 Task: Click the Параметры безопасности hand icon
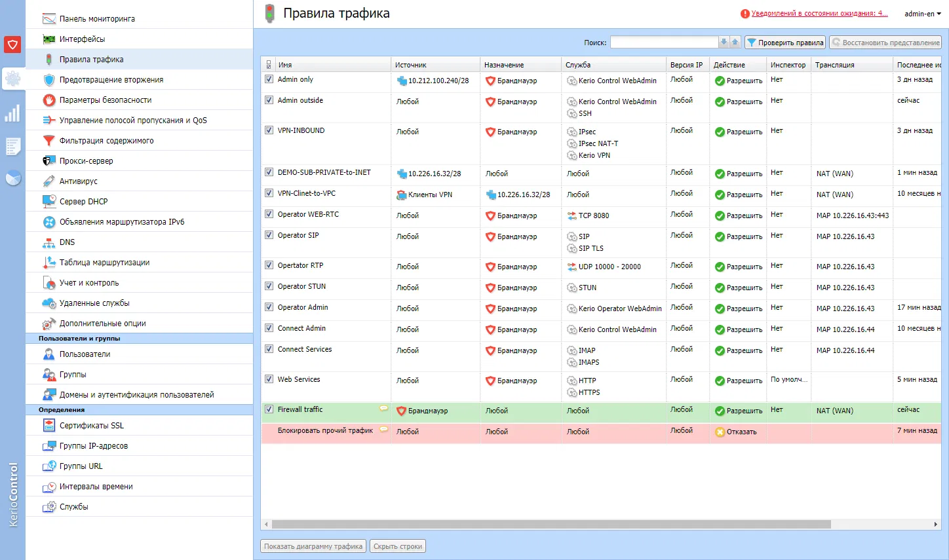coord(49,100)
